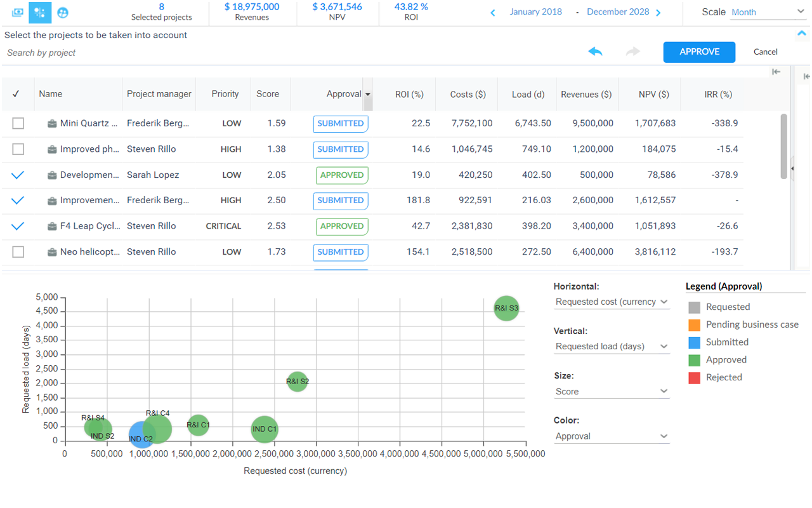Open the budget view icon in the top-left toolbar
Image resolution: width=812 pixels, height=508 pixels.
[x=17, y=12]
